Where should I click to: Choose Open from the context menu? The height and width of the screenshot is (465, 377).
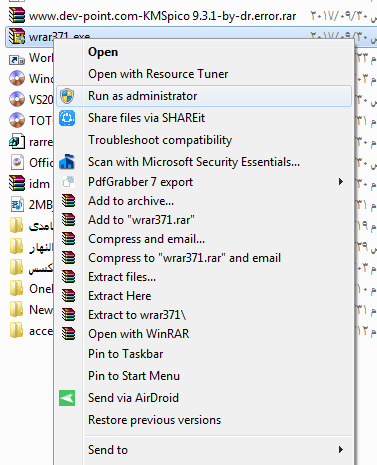click(204, 52)
